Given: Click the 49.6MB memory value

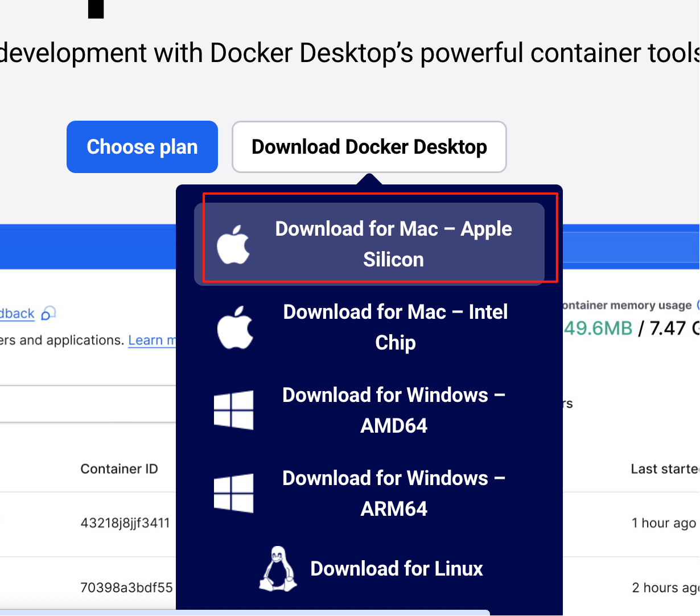Looking at the screenshot, I should tap(598, 328).
